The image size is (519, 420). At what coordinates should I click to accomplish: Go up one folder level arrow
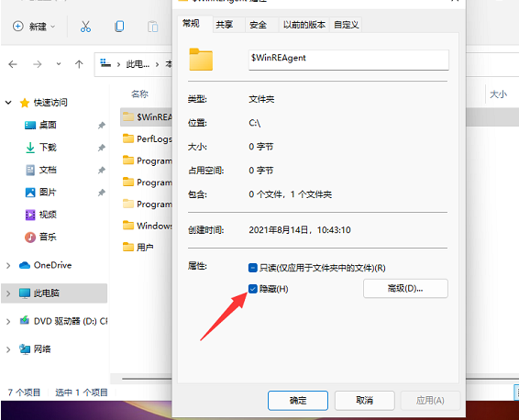(x=79, y=64)
